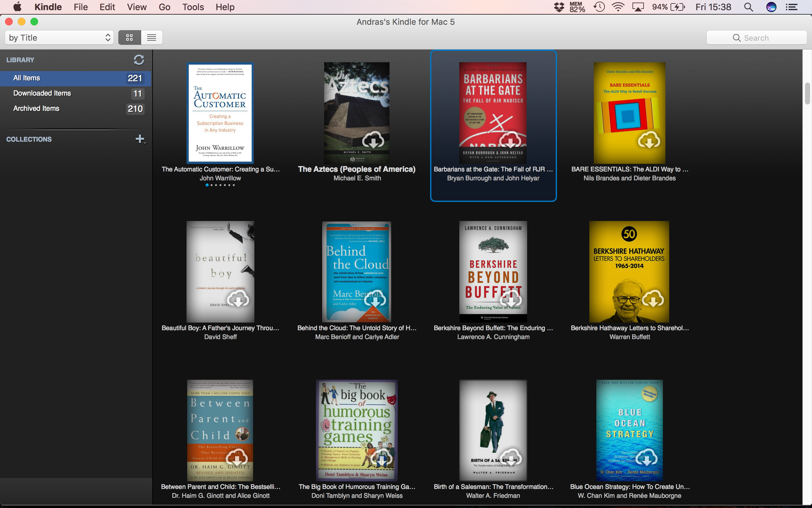Click author name 'Walter A. Friedman'

click(493, 496)
